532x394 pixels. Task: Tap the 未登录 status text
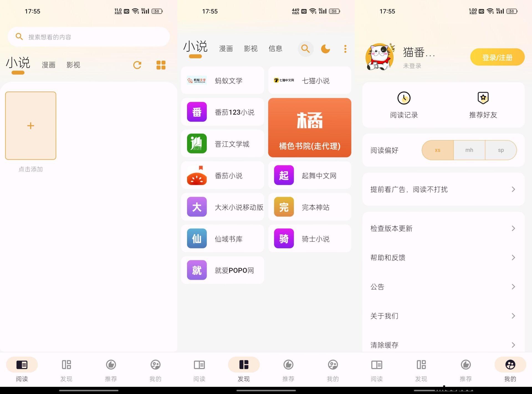[x=412, y=66]
